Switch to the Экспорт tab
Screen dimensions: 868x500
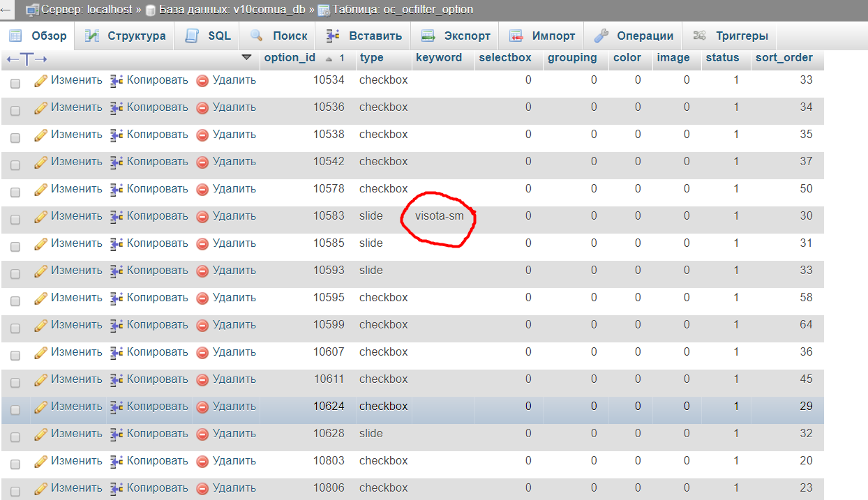tap(456, 36)
